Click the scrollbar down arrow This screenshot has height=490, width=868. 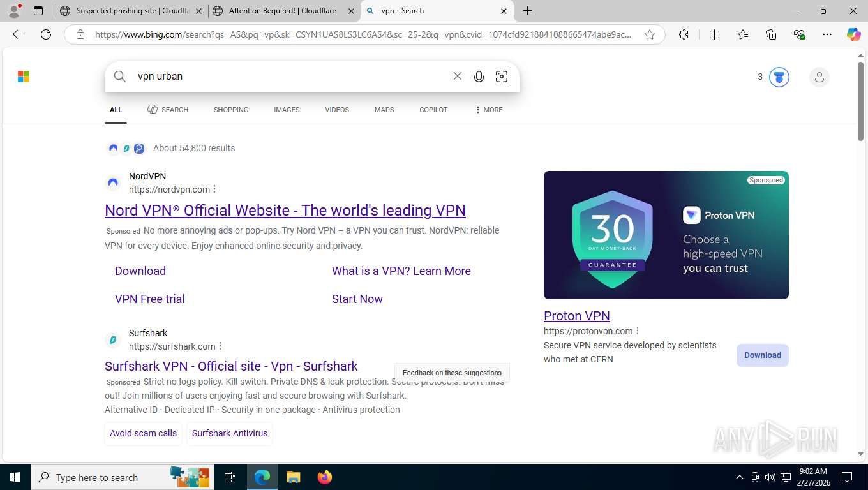860,454
